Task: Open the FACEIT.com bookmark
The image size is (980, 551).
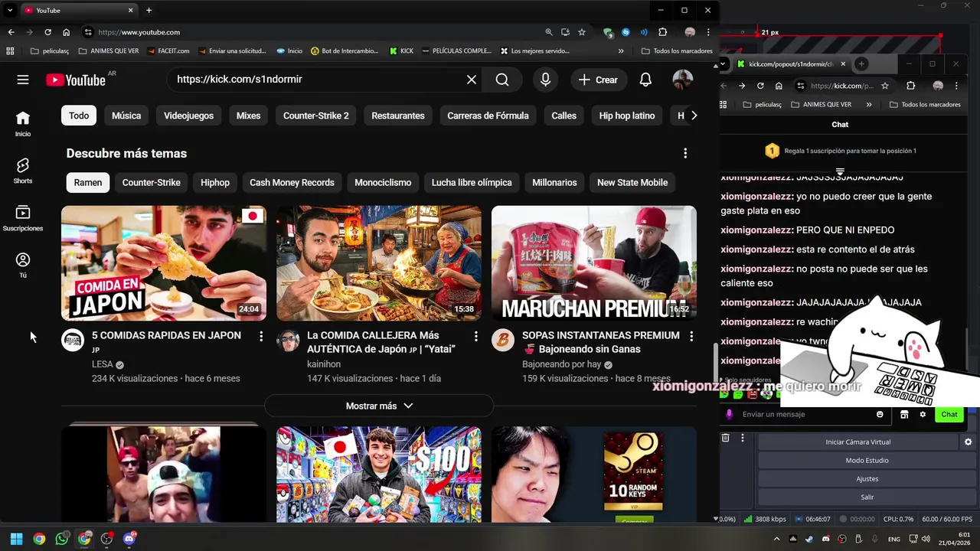Action: [x=168, y=51]
